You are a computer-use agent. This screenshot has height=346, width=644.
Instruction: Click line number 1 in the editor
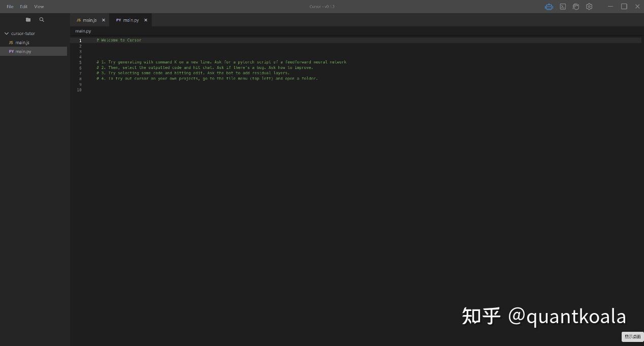[x=80, y=40]
